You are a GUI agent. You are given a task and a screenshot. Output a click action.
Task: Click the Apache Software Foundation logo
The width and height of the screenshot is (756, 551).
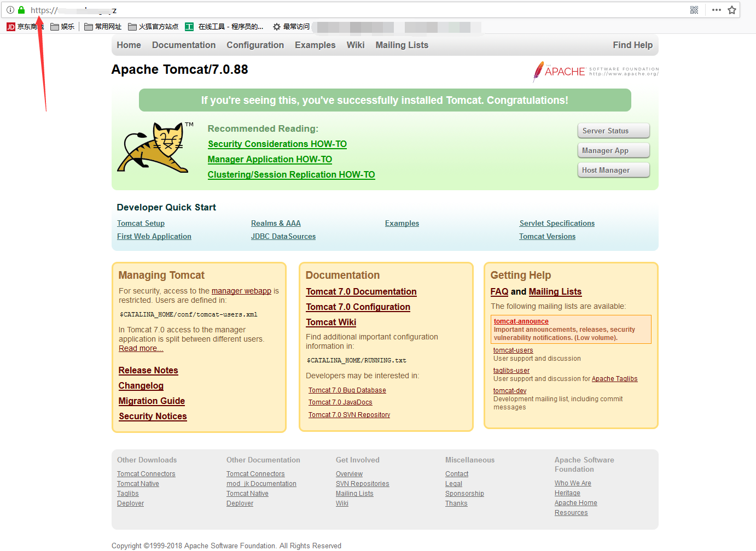pyautogui.click(x=596, y=72)
